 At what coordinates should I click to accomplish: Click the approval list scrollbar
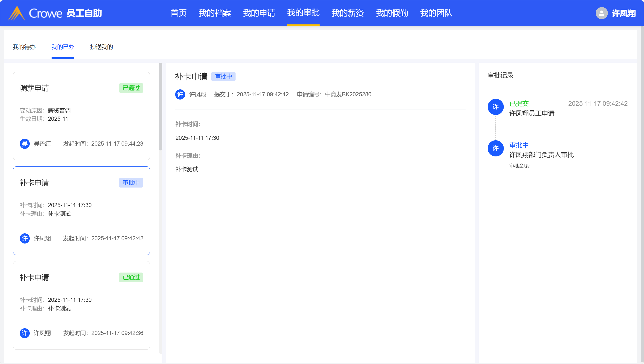[x=160, y=107]
